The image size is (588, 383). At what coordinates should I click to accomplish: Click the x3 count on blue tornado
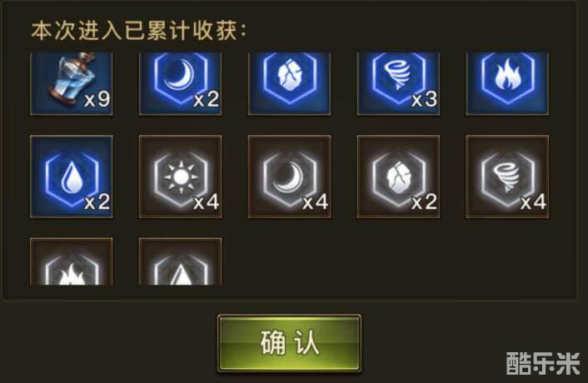click(425, 99)
